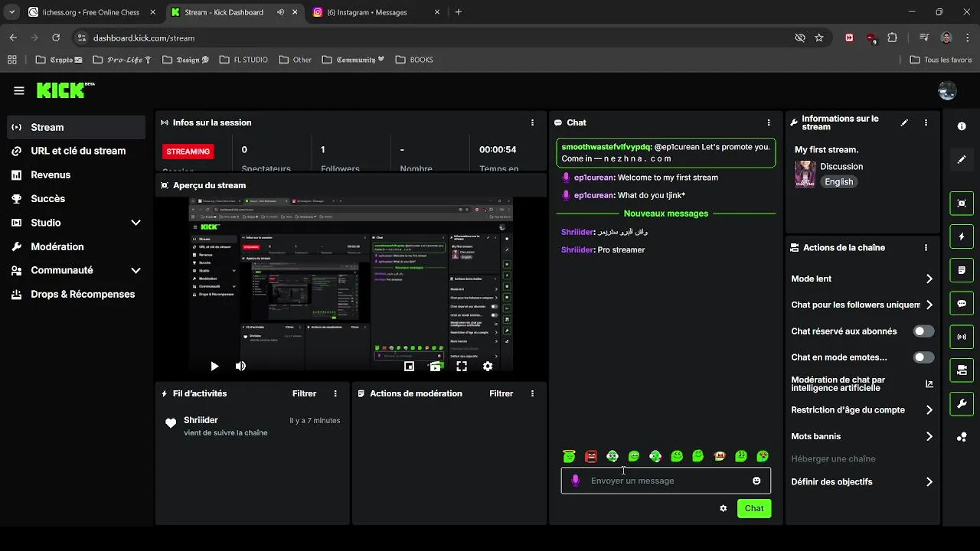Insert the red angry face emote

(x=590, y=456)
